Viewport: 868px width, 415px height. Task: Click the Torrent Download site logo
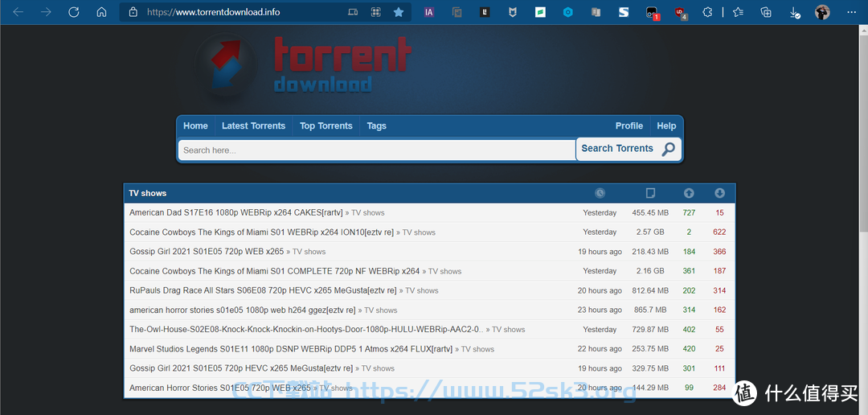point(303,67)
